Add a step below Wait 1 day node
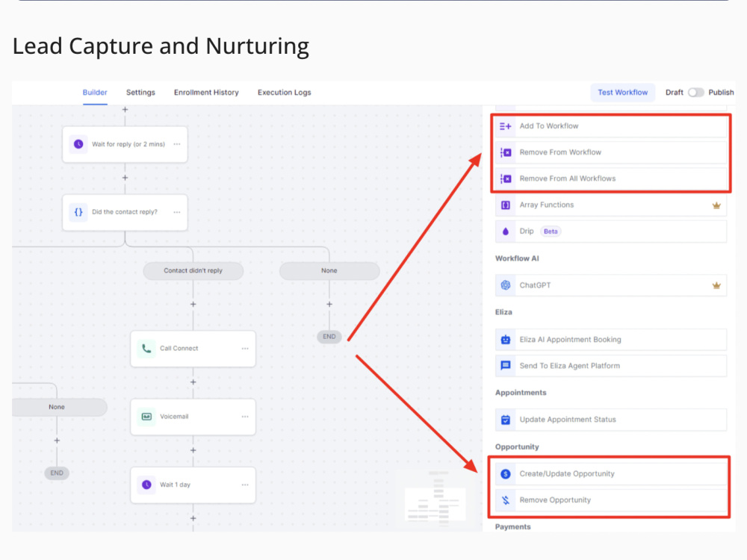Image resolution: width=747 pixels, height=560 pixels. click(x=193, y=519)
